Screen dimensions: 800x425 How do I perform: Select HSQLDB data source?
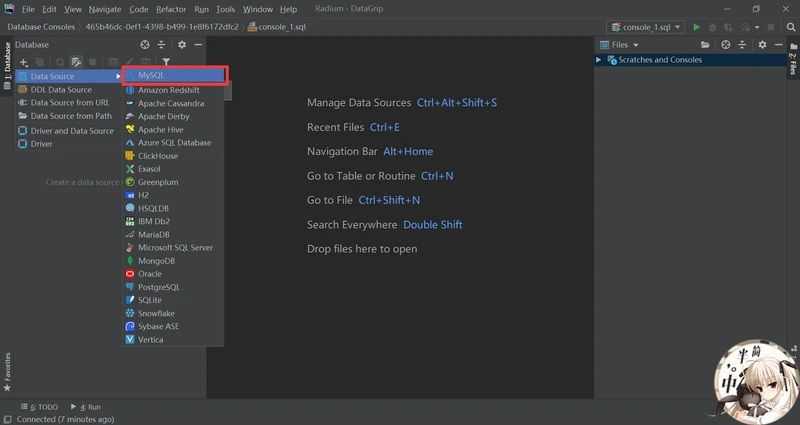(173, 208)
